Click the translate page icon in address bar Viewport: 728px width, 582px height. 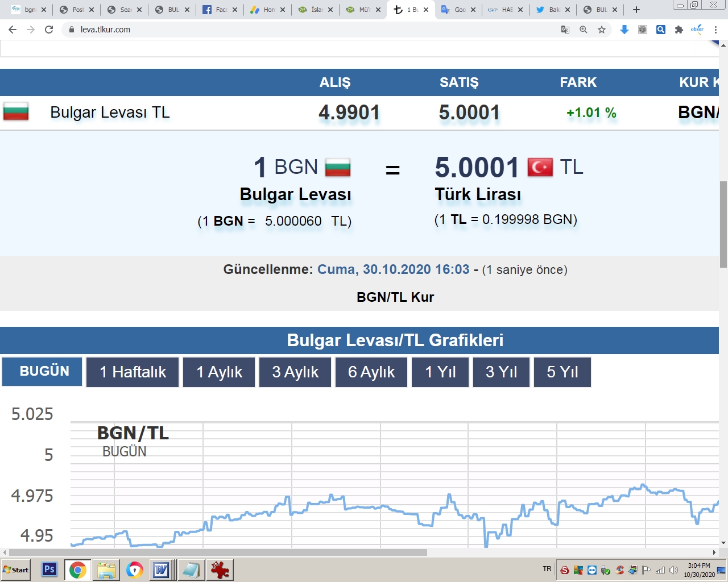565,30
